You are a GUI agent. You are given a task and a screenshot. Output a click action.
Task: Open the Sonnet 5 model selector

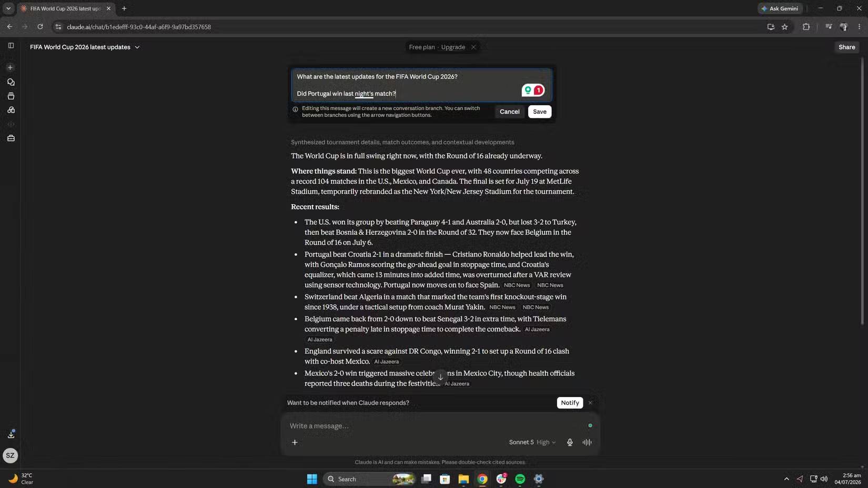point(532,442)
